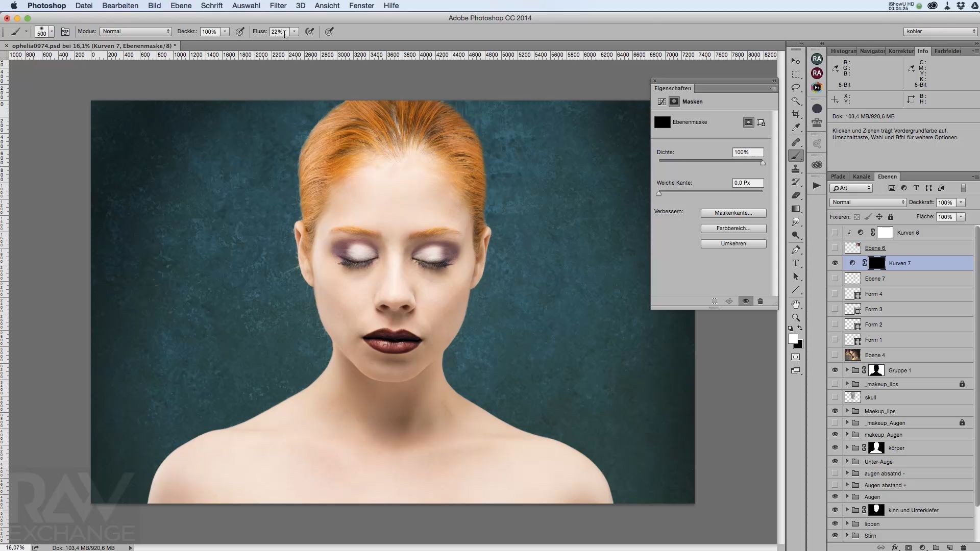
Task: Select the Path Selection tool
Action: point(796,277)
